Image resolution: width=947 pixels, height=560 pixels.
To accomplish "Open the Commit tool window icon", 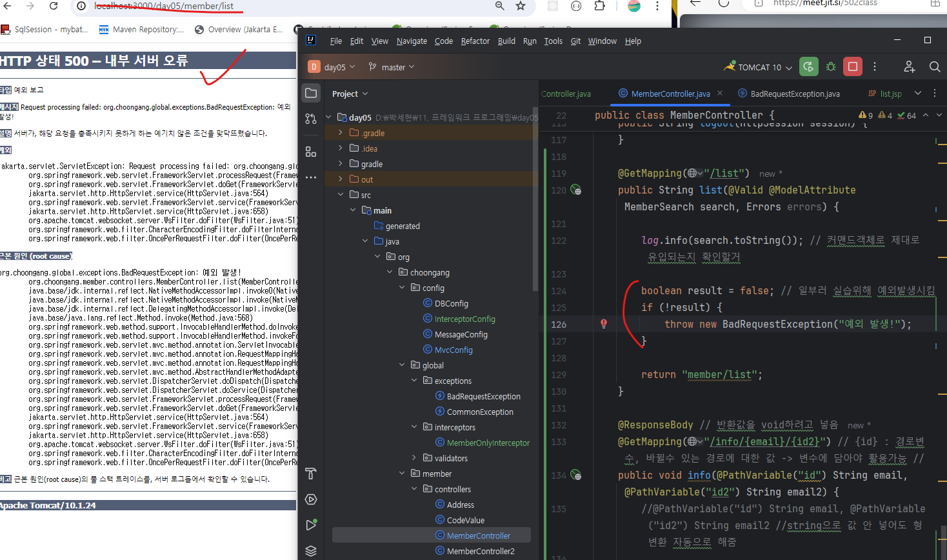I will click(311, 119).
